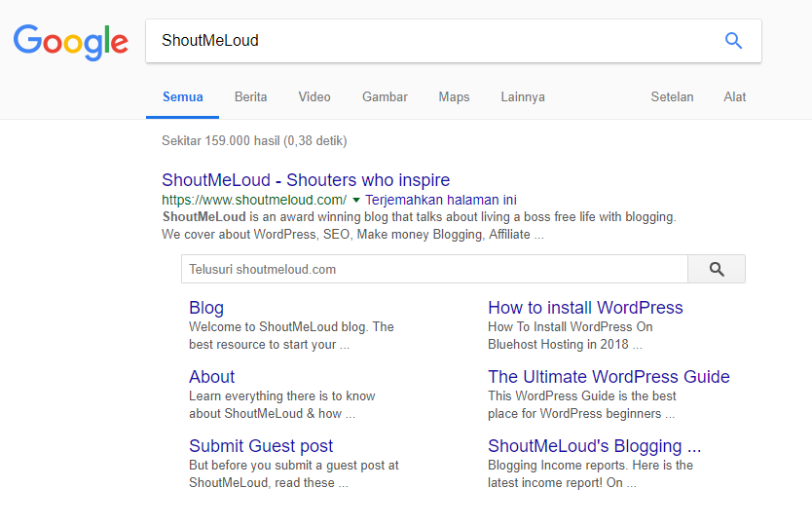Image resolution: width=812 pixels, height=526 pixels.
Task: Click the Welcome to ShoutMeLoud blog description
Action: click(291, 336)
